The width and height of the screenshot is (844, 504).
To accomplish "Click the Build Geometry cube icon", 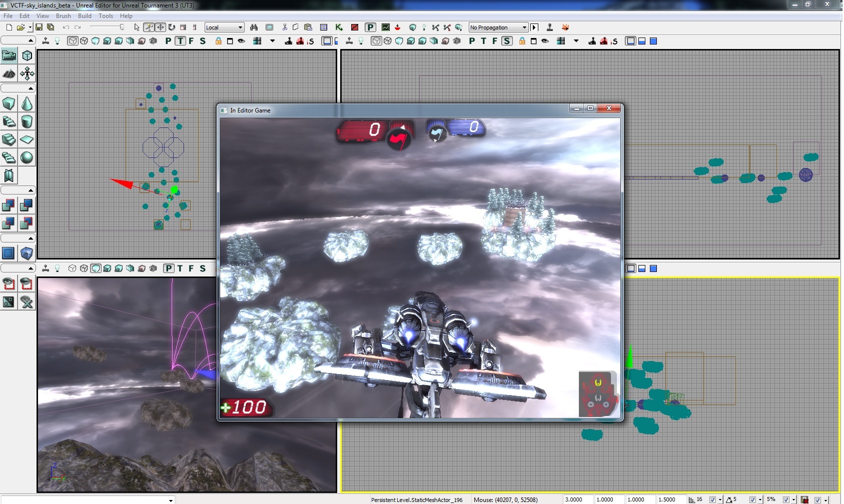I will pyautogui.click(x=413, y=27).
